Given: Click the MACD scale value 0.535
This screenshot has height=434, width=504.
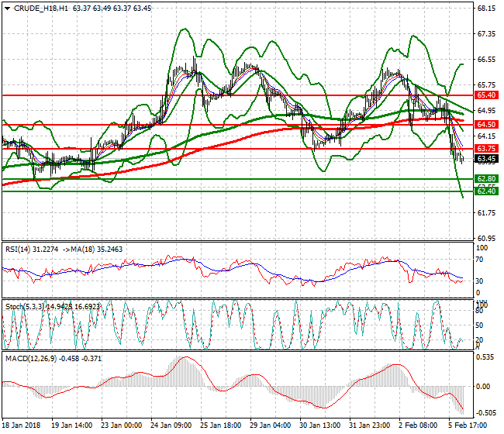Looking at the screenshot, I should tap(485, 357).
